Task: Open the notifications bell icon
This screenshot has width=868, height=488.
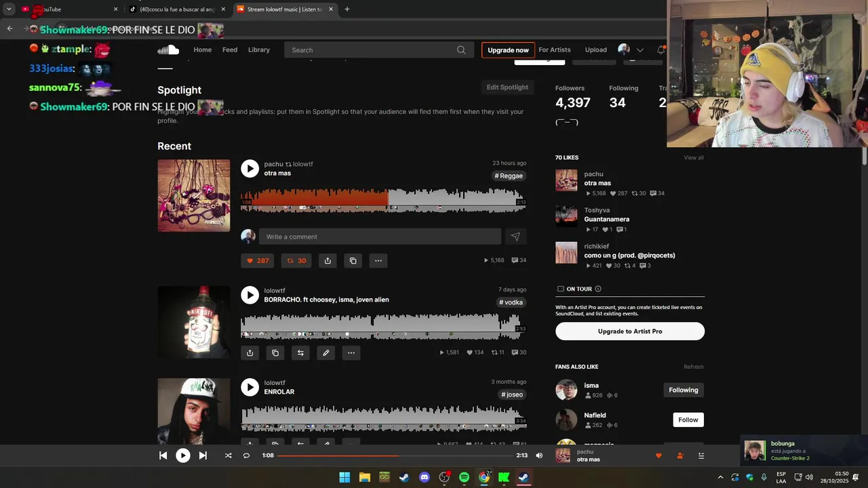Action: (x=660, y=49)
